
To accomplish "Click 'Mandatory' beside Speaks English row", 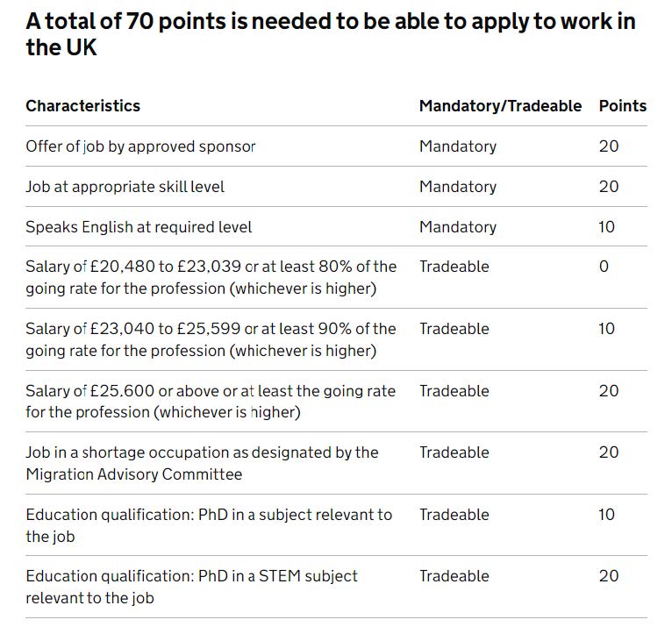I will click(x=457, y=227).
